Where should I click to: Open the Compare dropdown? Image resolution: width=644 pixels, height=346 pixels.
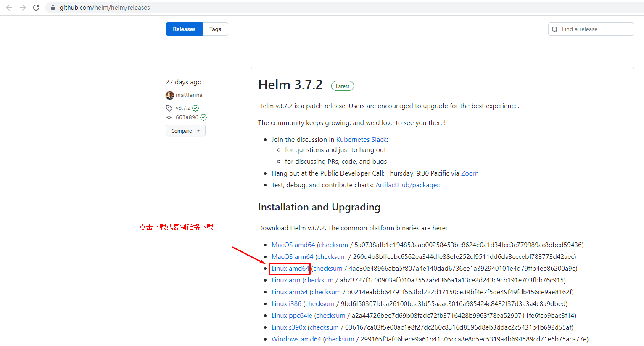point(185,131)
